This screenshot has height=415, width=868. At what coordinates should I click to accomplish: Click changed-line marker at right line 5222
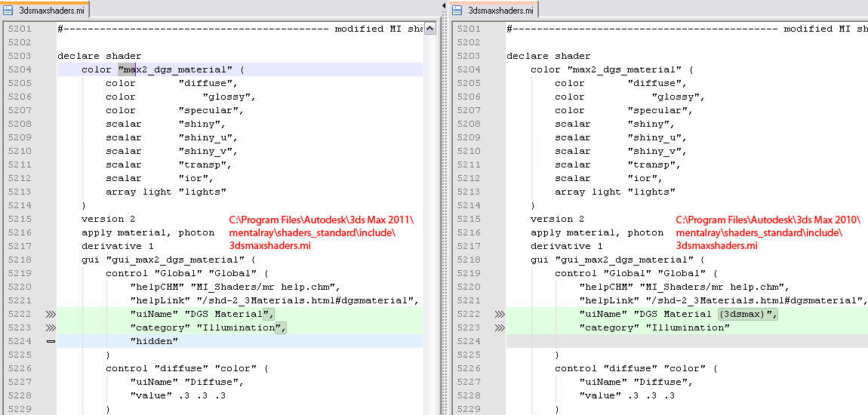[x=500, y=315]
